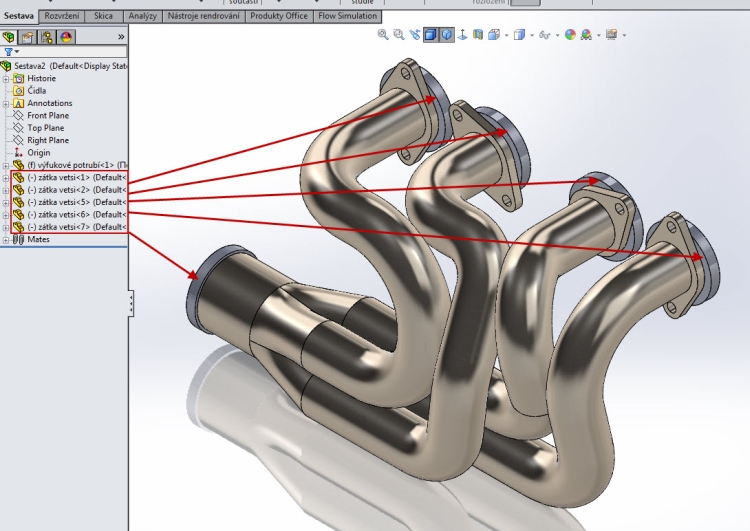Select the Top Plane item

pos(45,128)
